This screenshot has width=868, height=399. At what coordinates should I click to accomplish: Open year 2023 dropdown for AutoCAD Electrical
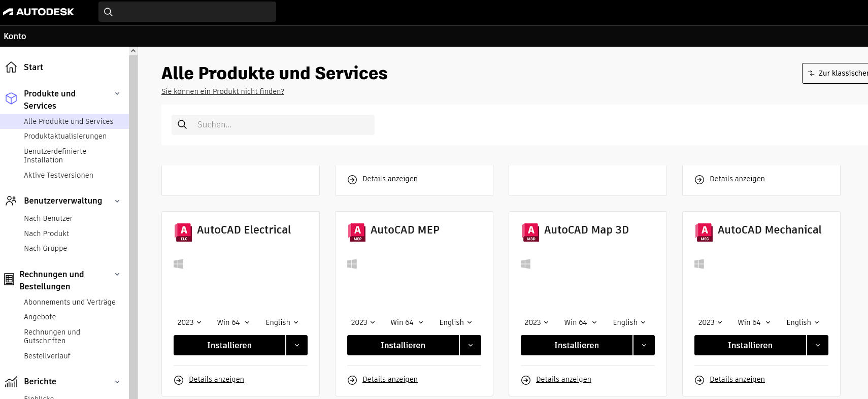click(189, 322)
